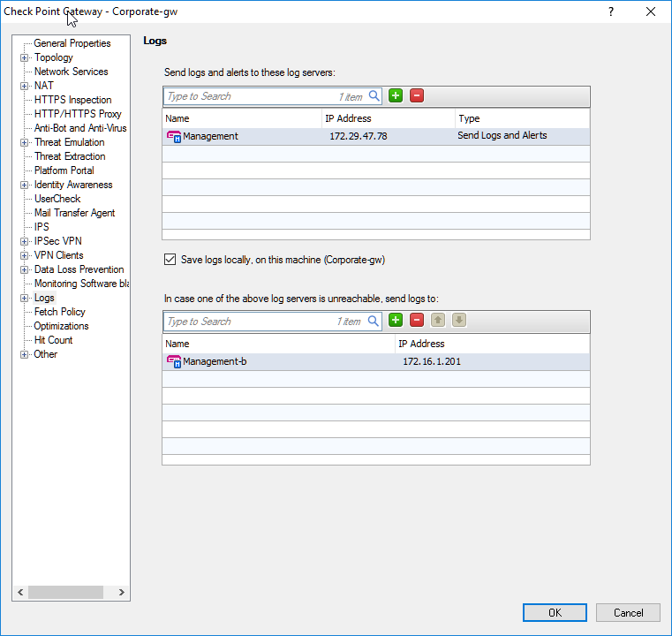Select Platform Portal in the tree
This screenshot has height=636, width=672.
[x=64, y=170]
